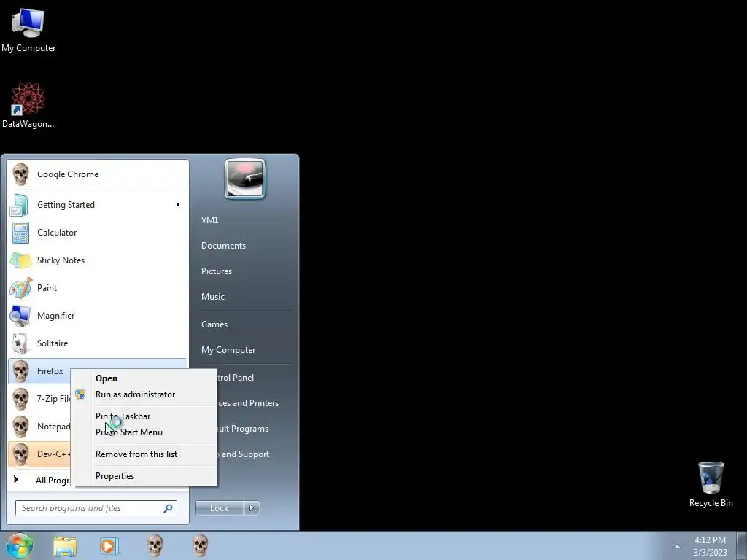Click the Windows Start orb
Viewport: 747px width, 560px height.
(x=20, y=545)
